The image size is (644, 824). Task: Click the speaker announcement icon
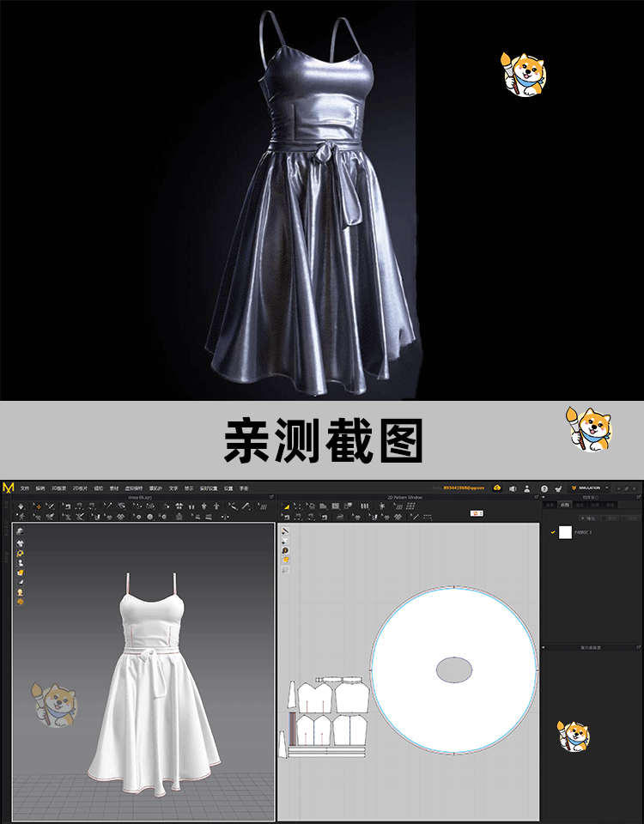(x=513, y=488)
